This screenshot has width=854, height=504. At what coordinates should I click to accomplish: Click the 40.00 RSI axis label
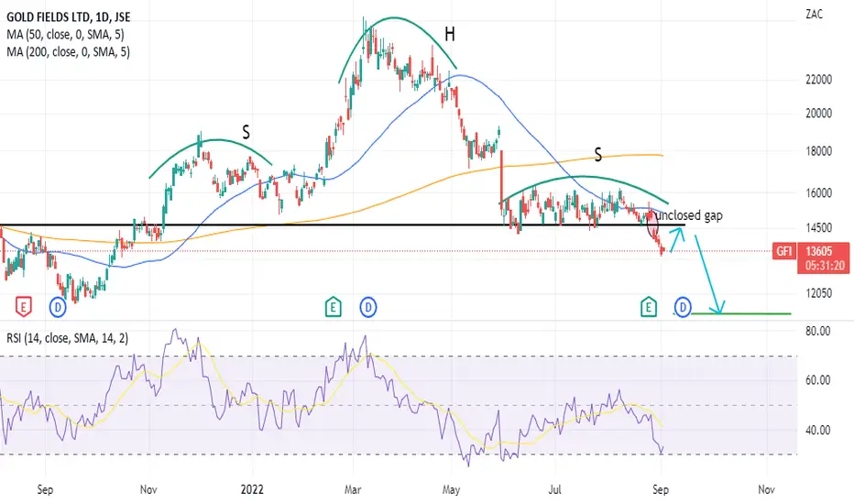(817, 430)
